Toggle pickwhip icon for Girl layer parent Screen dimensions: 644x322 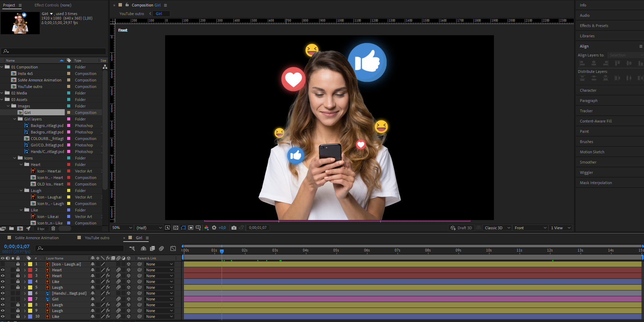coord(139,299)
